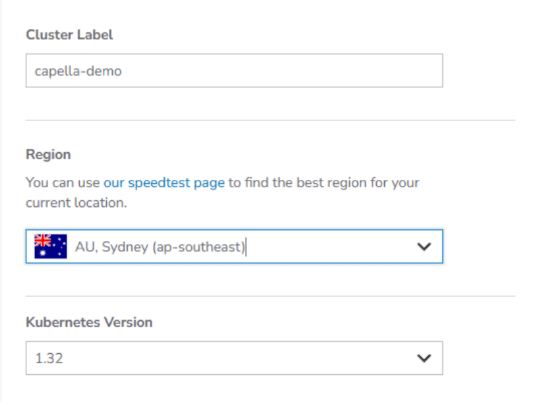Click the Kubernetes Version chevron arrow

coord(424,358)
